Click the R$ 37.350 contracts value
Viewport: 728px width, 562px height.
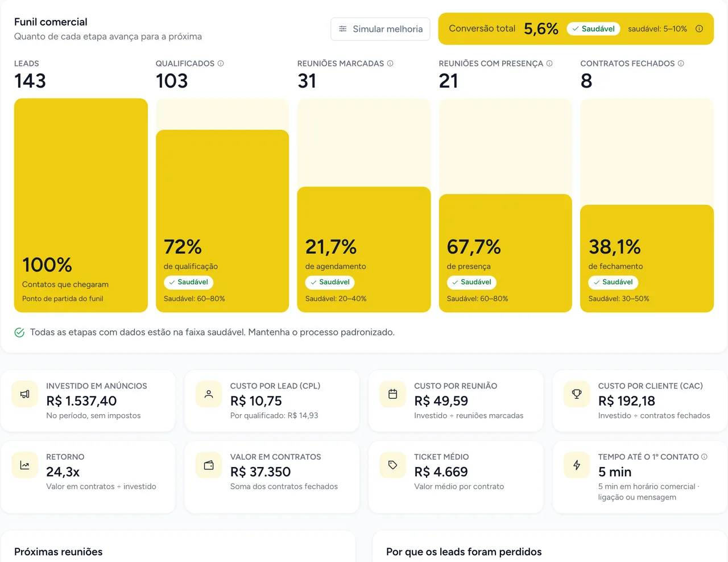click(x=260, y=472)
